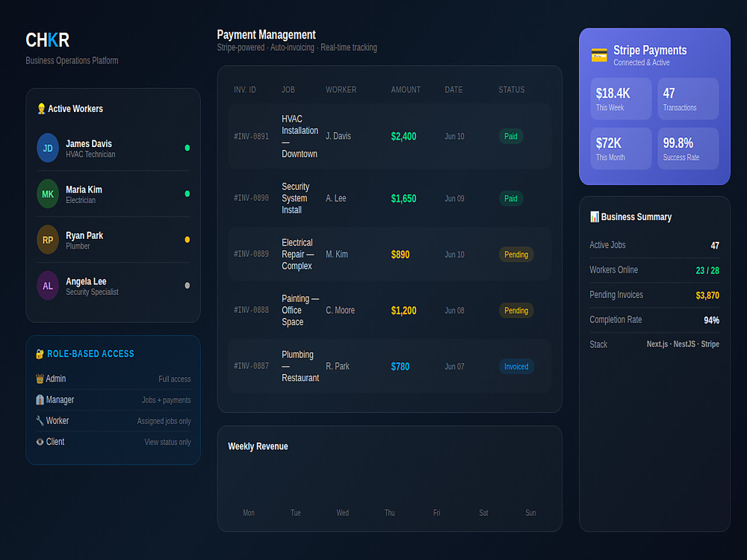The image size is (747, 560).
Task: Click James Davis green status dot
Action: coord(187,148)
